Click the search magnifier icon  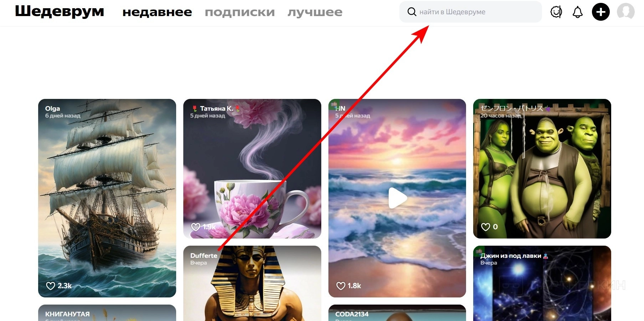pos(412,12)
